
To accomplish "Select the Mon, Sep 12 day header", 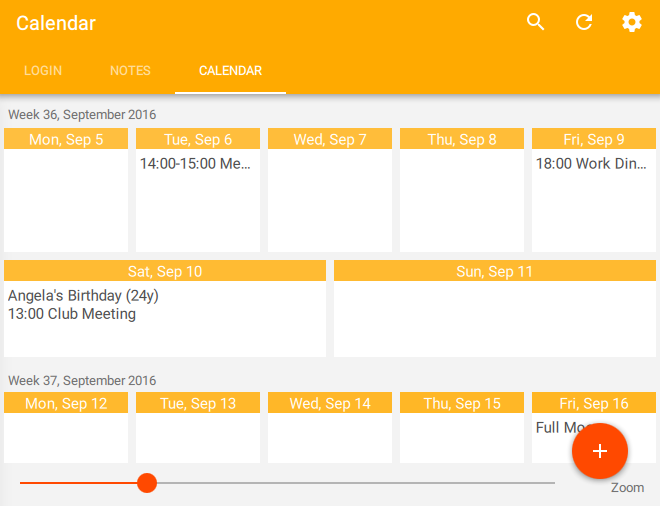I will click(66, 403).
